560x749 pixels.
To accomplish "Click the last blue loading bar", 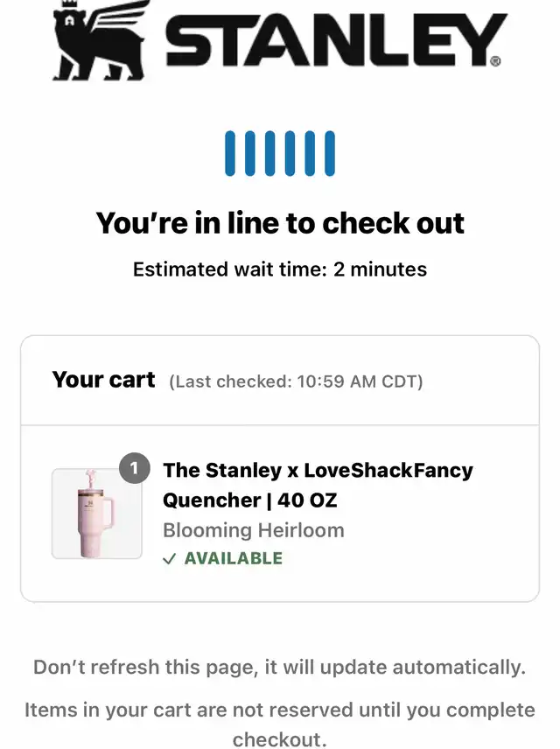I will coord(330,153).
